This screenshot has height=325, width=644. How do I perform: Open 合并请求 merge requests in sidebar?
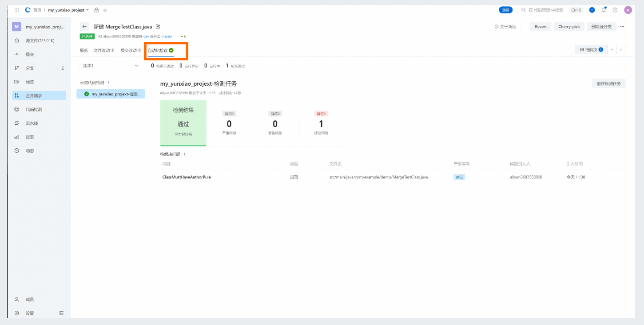(39, 95)
